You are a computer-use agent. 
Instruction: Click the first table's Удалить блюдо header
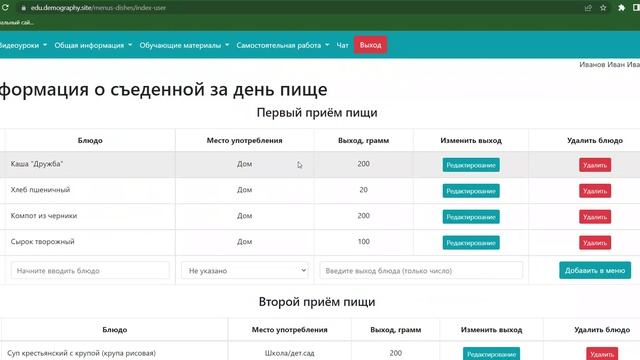click(x=595, y=140)
